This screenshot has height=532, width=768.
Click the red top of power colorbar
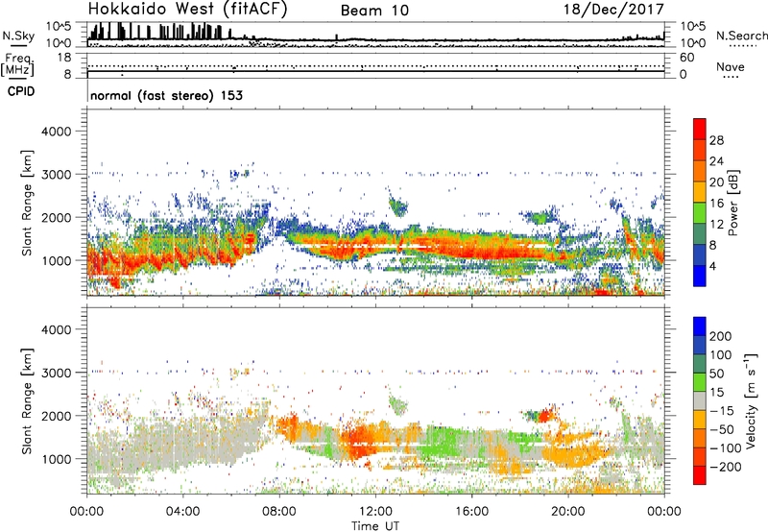pos(700,129)
